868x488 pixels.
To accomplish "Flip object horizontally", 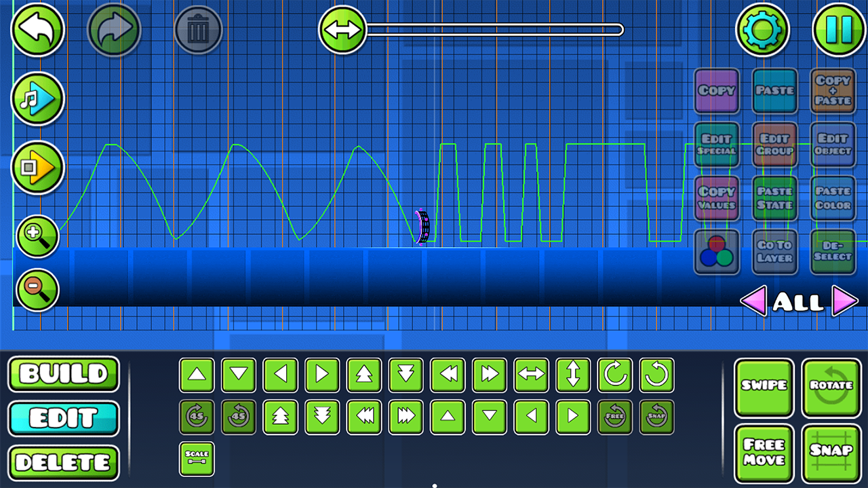I will (x=532, y=375).
